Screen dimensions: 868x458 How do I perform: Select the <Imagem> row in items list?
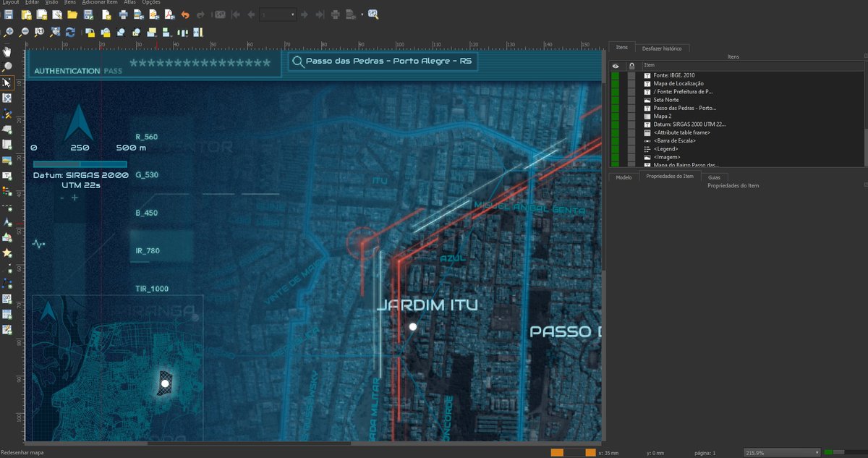pos(738,157)
